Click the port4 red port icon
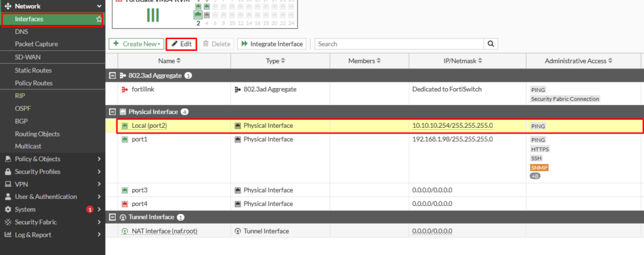The width and height of the screenshot is (644, 255). coord(125,203)
